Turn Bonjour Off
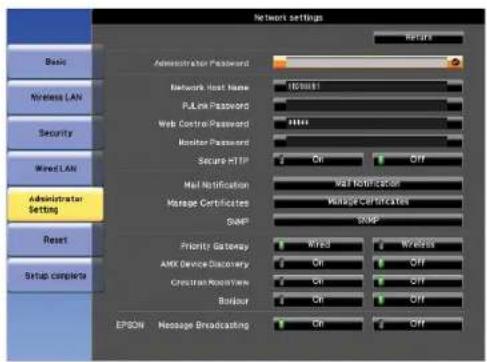 tap(417, 300)
